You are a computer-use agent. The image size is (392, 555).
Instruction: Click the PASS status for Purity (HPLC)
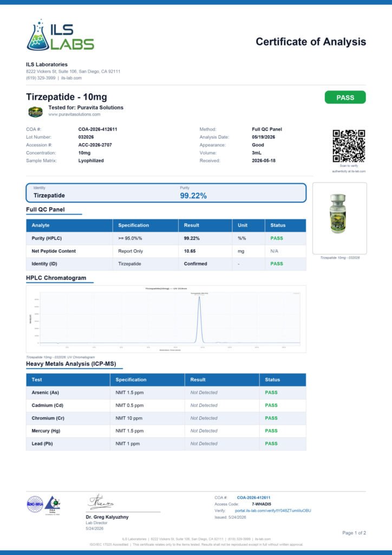click(277, 238)
